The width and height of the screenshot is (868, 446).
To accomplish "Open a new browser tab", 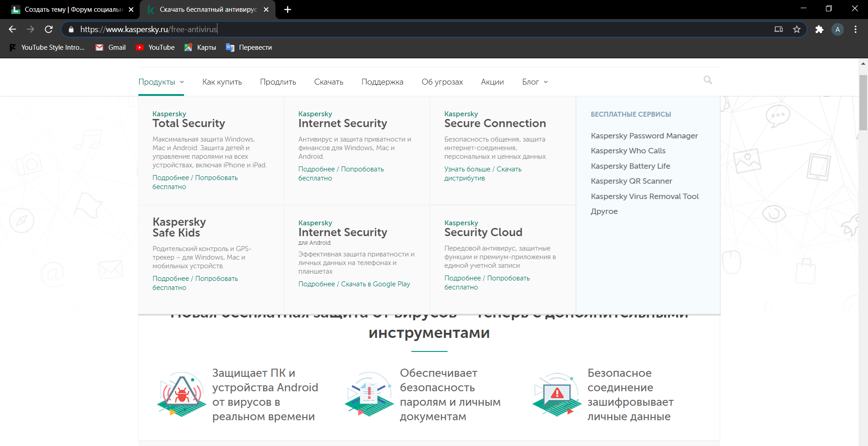I will [x=288, y=9].
